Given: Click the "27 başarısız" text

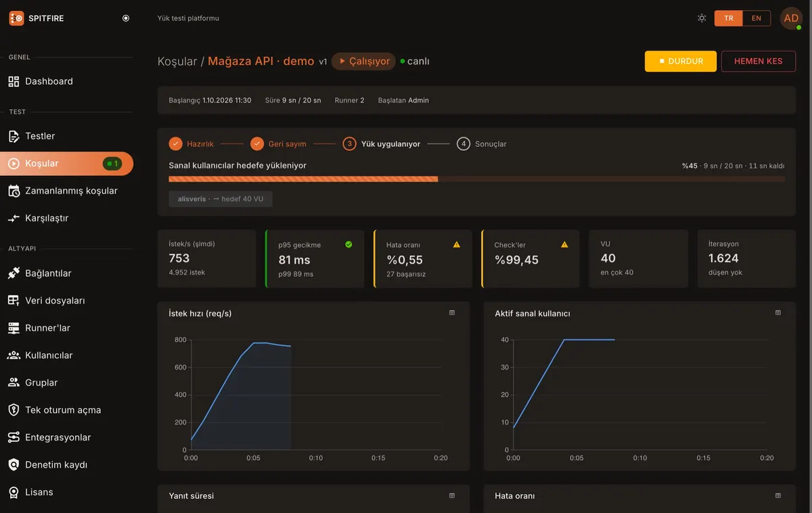Looking at the screenshot, I should (406, 274).
